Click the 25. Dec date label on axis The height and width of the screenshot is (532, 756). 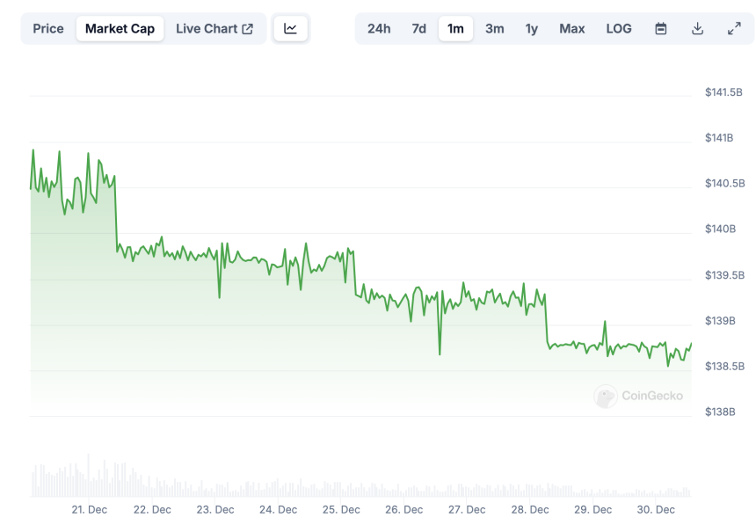[341, 510]
